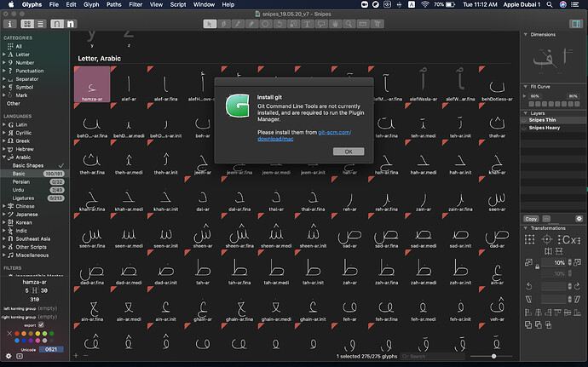Collapse the Transformations panel
The width and height of the screenshot is (588, 367).
[526, 228]
